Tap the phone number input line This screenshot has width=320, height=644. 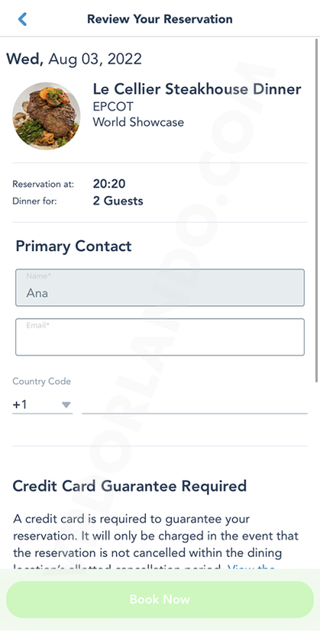(x=194, y=405)
